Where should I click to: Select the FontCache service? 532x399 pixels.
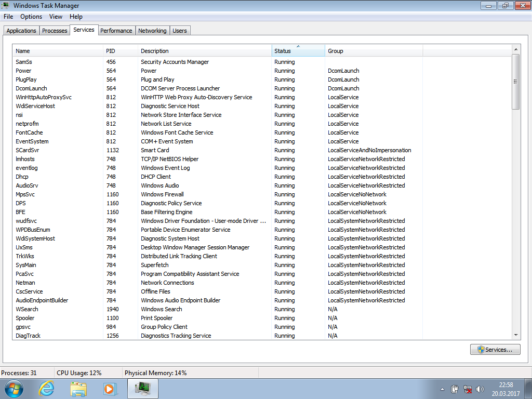tap(29, 132)
